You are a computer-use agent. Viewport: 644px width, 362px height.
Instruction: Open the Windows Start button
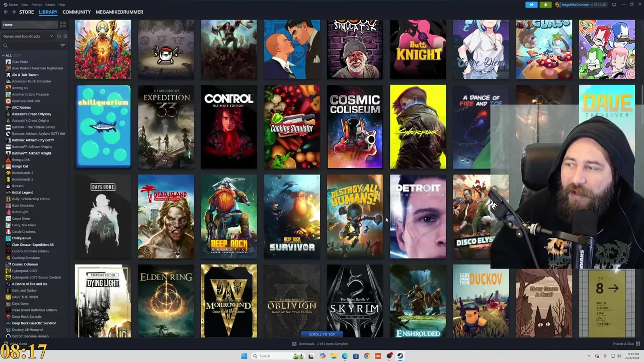pyautogui.click(x=244, y=356)
